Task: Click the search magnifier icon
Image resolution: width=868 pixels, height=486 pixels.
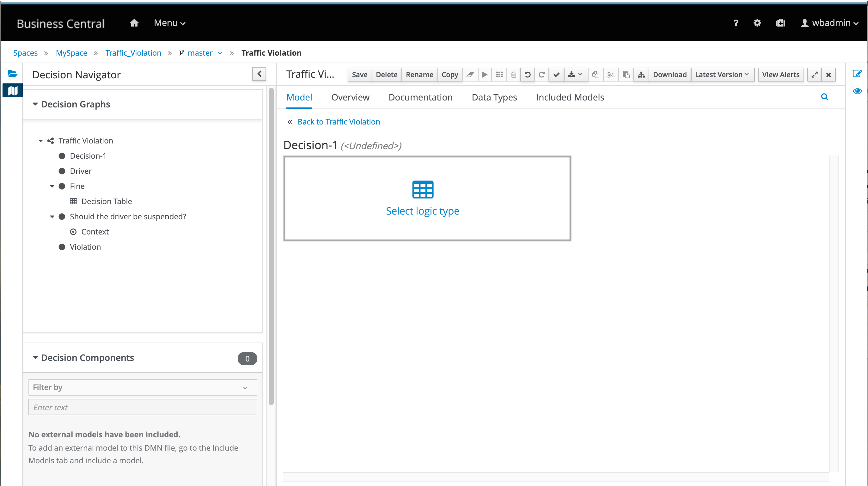Action: coord(824,97)
